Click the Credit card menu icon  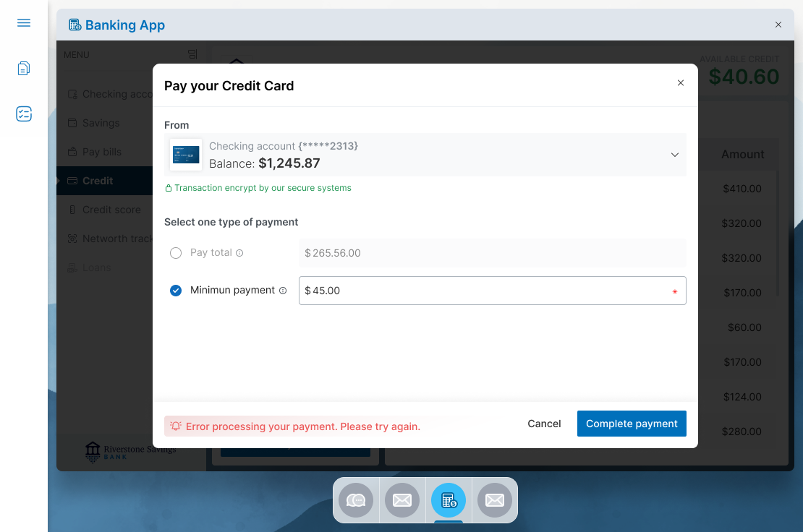tap(72, 181)
